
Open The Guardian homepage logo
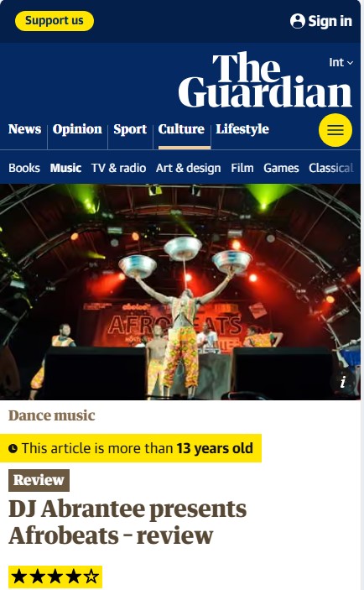(x=265, y=80)
